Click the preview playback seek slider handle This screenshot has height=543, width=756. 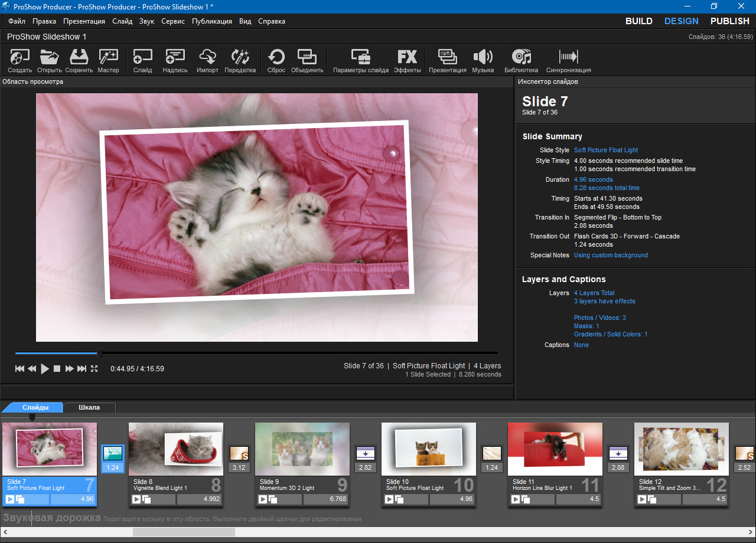pyautogui.click(x=100, y=354)
